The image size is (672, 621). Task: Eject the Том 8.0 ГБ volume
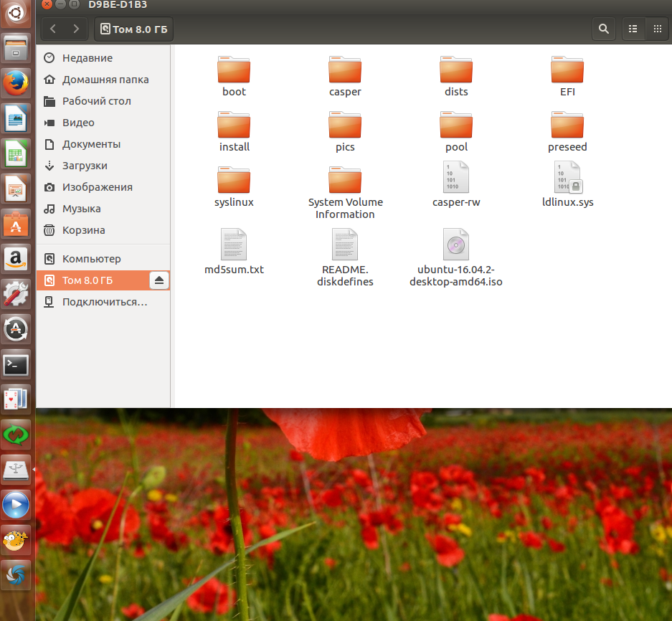point(159,280)
